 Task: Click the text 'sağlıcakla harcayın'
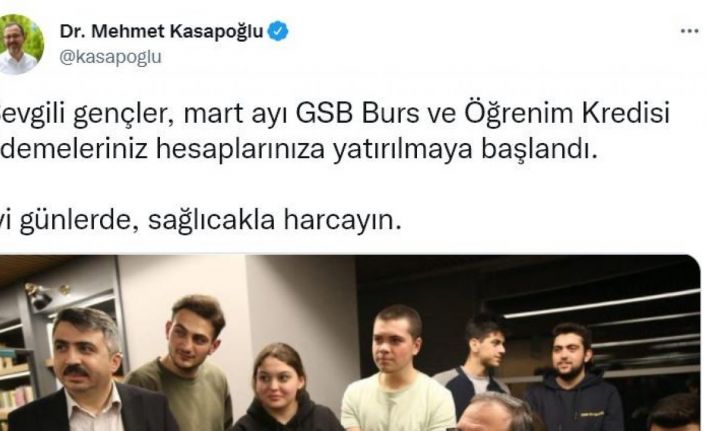(274, 220)
